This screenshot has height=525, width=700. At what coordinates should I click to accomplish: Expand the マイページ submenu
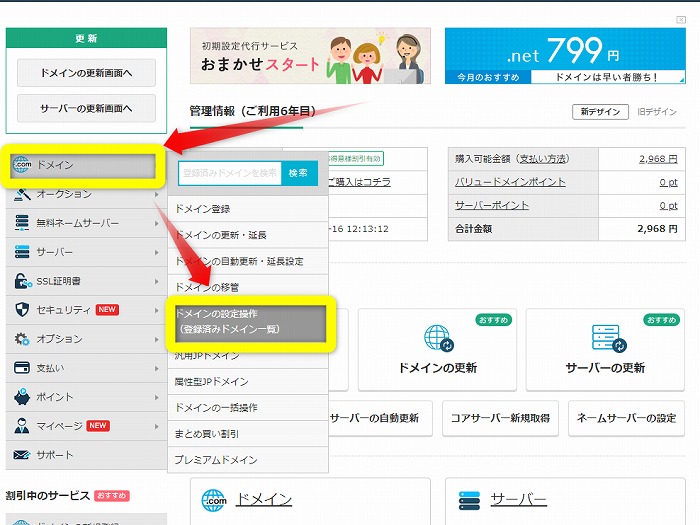click(156, 426)
